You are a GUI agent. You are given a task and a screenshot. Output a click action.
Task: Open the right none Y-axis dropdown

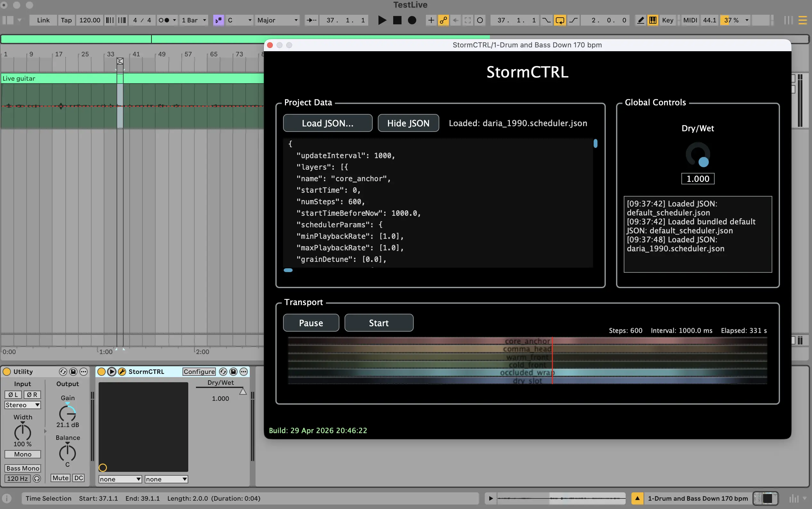tap(166, 479)
